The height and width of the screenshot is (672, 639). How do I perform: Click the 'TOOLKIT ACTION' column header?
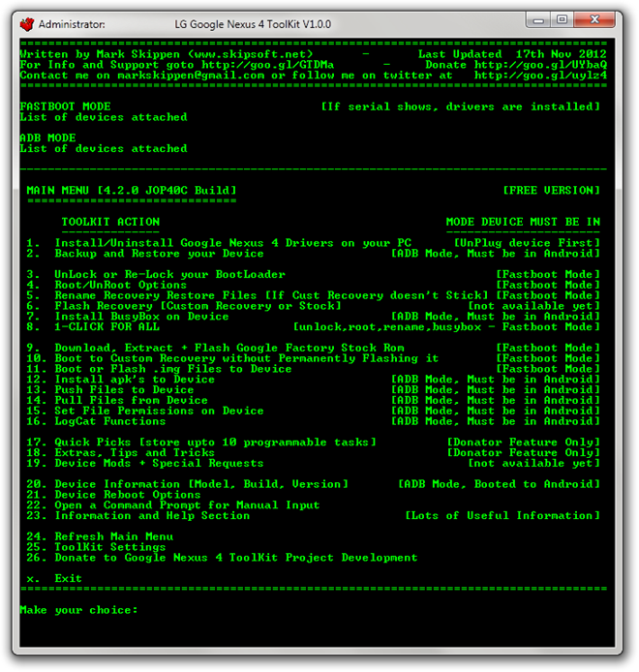(110, 222)
